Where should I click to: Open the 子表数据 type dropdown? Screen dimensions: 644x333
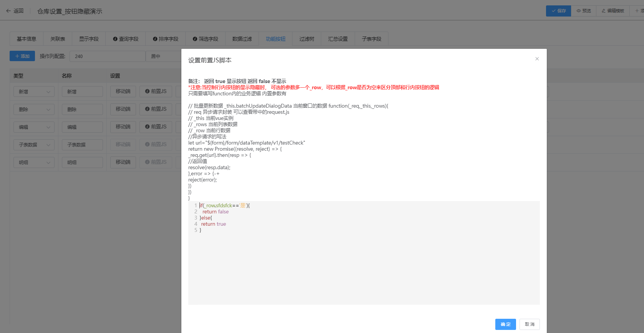pyautogui.click(x=48, y=145)
